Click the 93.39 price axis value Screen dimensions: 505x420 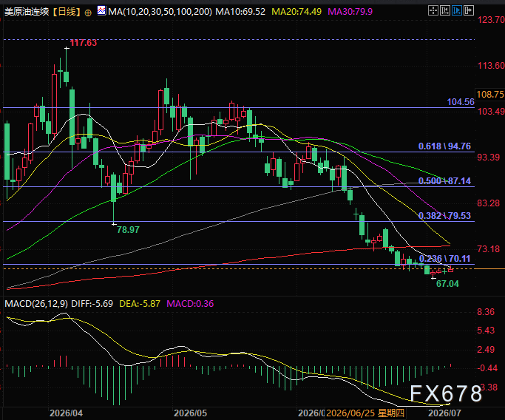tap(488, 157)
